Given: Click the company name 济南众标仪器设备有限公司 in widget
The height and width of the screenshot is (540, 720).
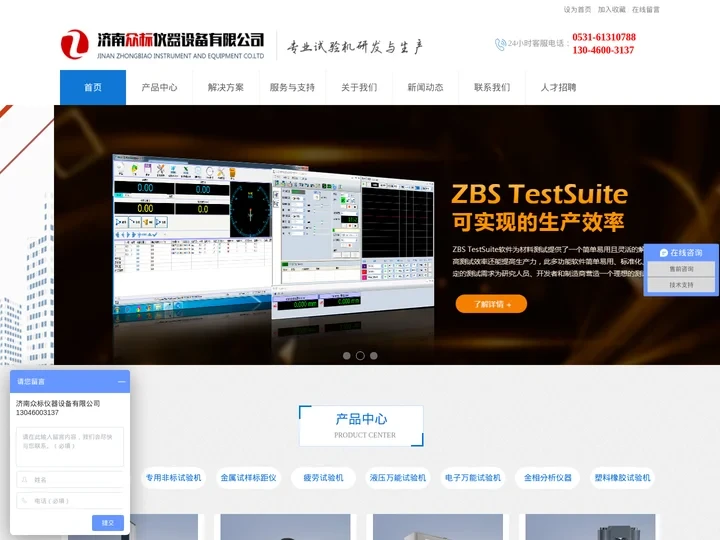Looking at the screenshot, I should (58, 403).
